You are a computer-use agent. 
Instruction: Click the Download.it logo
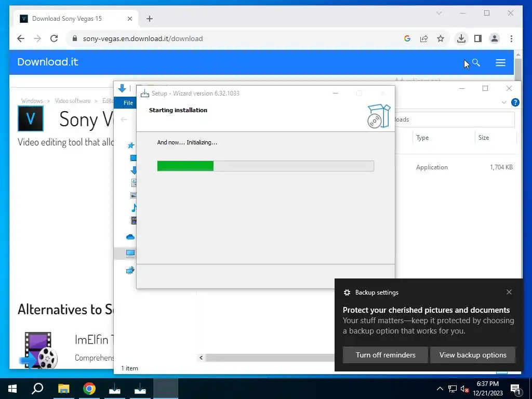(47, 62)
